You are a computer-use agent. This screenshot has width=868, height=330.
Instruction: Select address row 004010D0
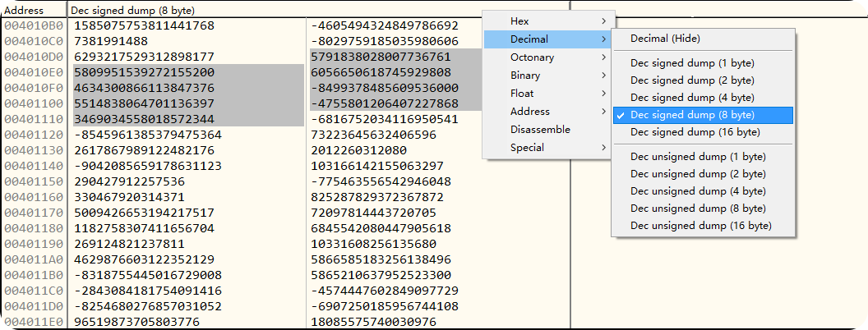tap(33, 57)
